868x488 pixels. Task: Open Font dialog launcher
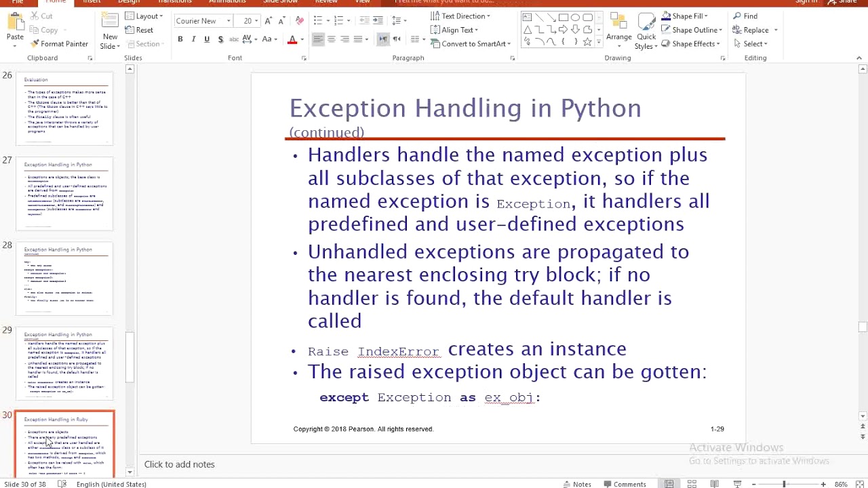(x=303, y=58)
